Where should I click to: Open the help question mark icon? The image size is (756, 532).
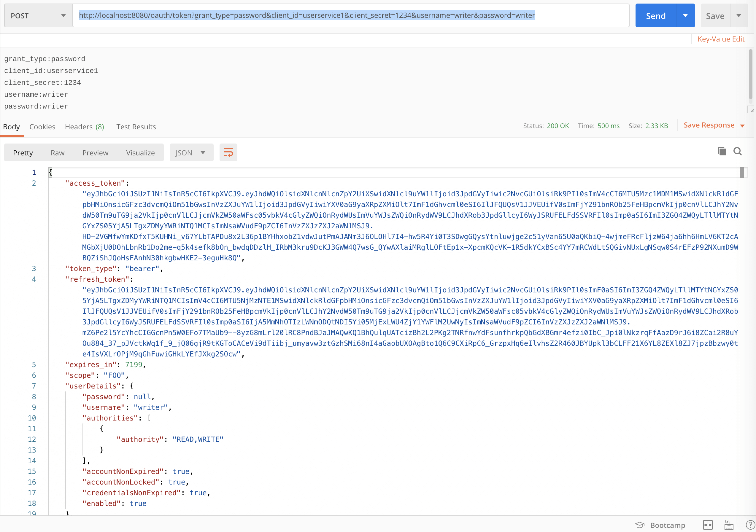(750, 525)
